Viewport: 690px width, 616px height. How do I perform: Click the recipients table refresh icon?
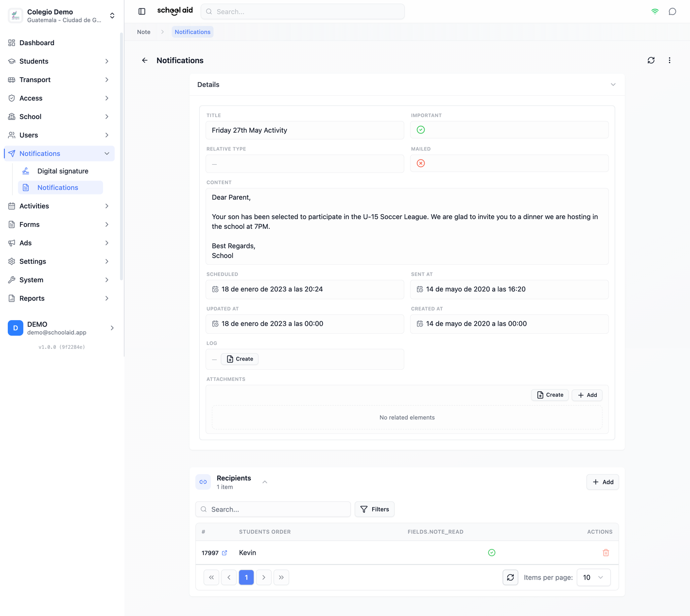[510, 578]
